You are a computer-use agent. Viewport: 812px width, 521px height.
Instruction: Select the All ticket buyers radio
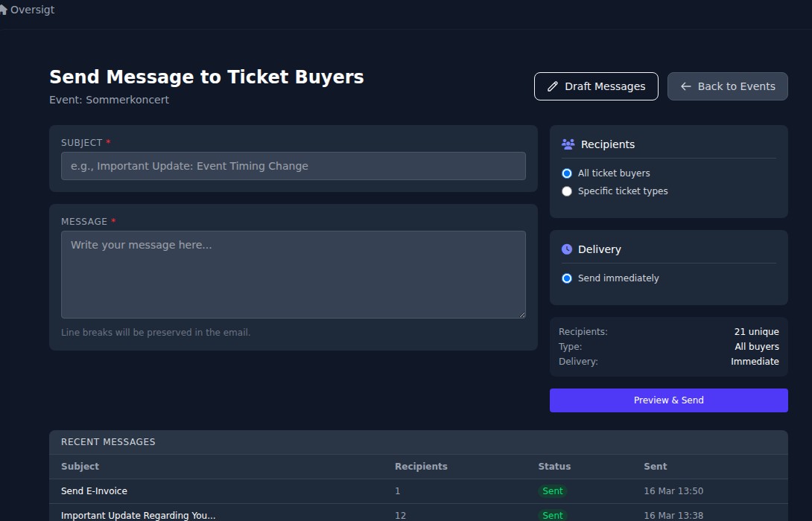click(566, 173)
